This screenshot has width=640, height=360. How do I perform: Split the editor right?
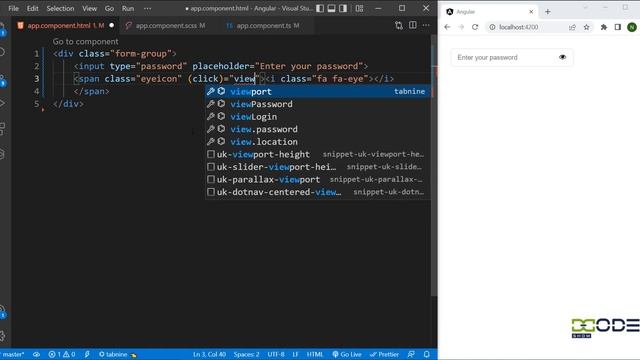pos(413,25)
